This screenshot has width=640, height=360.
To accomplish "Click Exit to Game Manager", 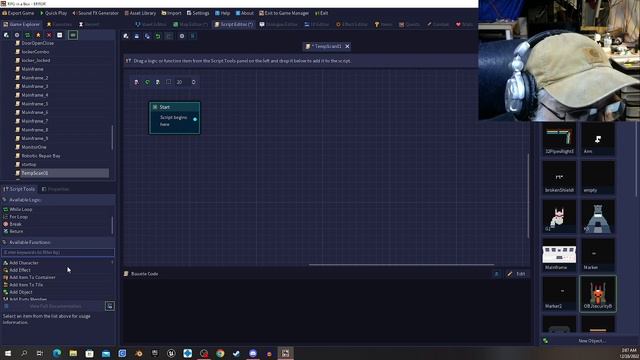I will tap(284, 13).
